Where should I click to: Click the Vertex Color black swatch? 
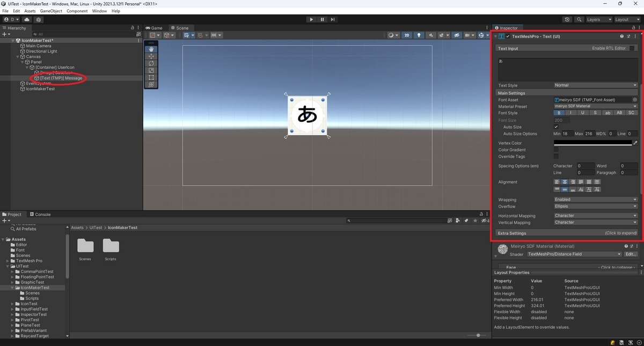coord(592,143)
